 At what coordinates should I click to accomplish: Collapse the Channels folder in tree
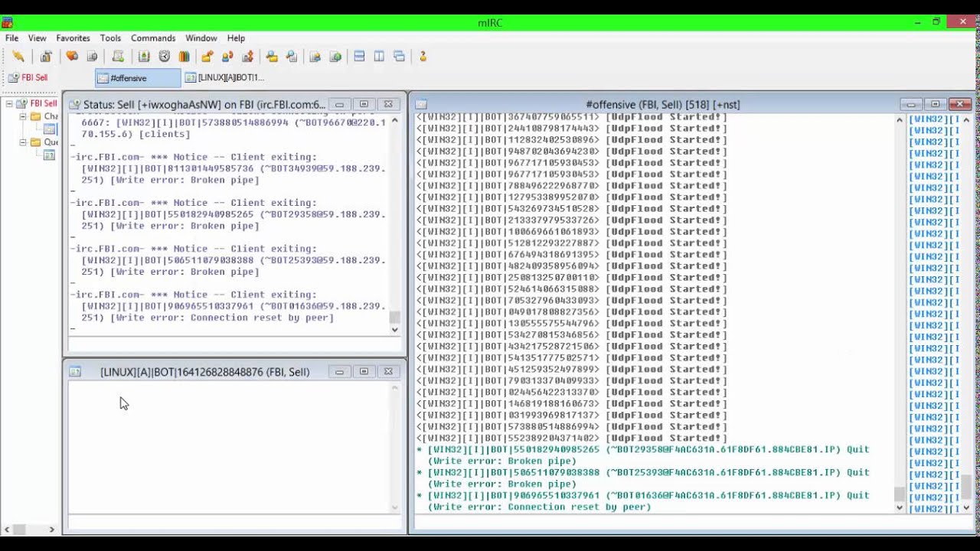[x=23, y=116]
